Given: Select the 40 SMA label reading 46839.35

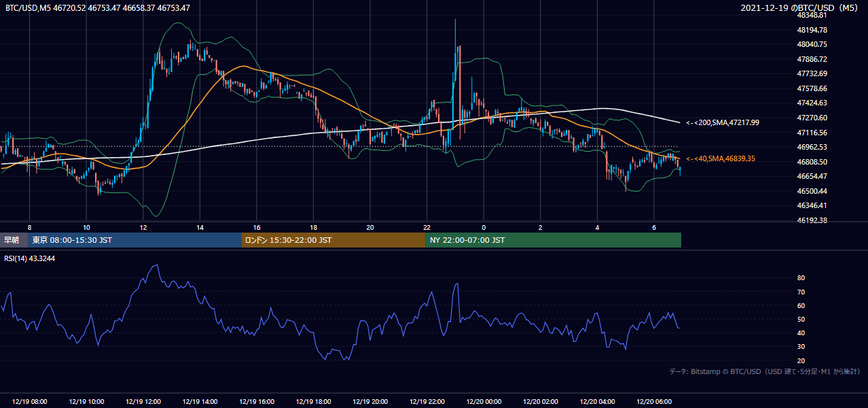Looking at the screenshot, I should (721, 158).
